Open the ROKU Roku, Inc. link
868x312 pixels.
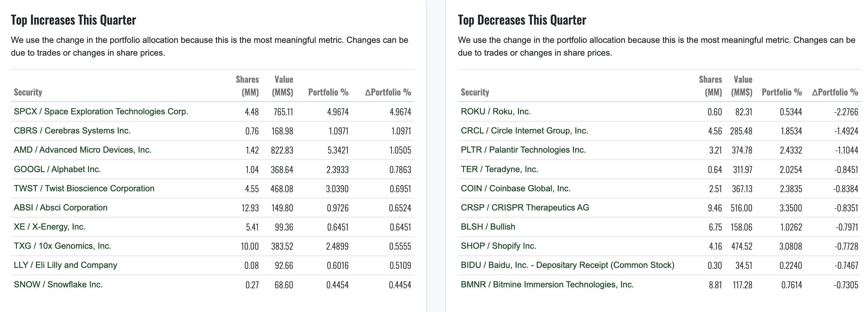point(496,112)
